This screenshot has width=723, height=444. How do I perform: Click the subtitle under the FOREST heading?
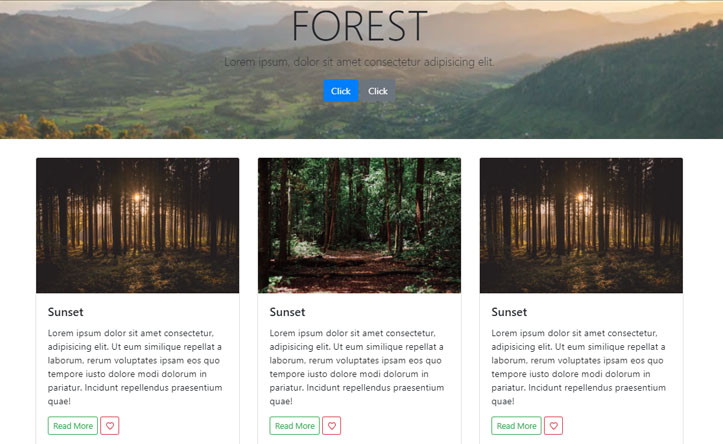pos(360,62)
